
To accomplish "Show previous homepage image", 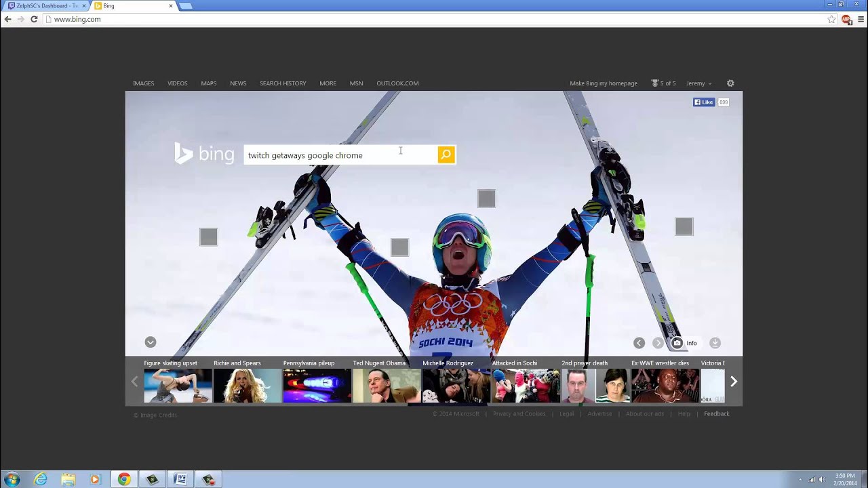I will [x=639, y=343].
